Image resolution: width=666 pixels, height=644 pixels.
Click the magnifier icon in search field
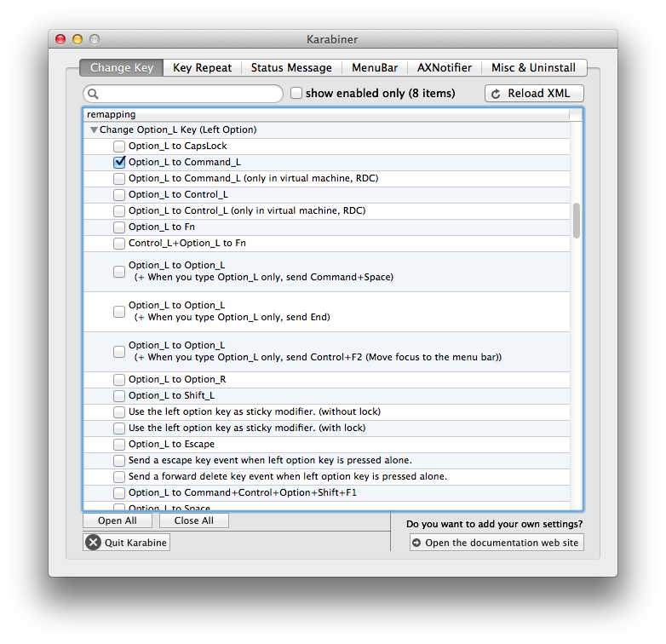[93, 94]
